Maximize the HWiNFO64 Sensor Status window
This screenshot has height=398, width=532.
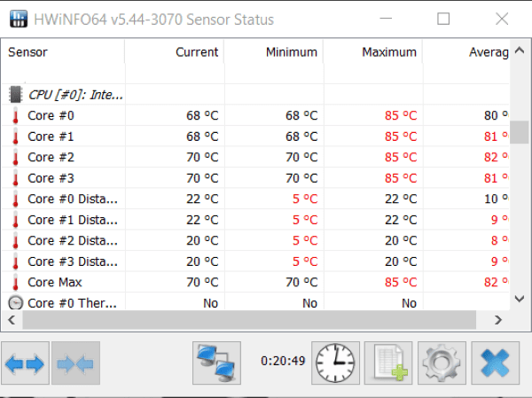pyautogui.click(x=443, y=19)
